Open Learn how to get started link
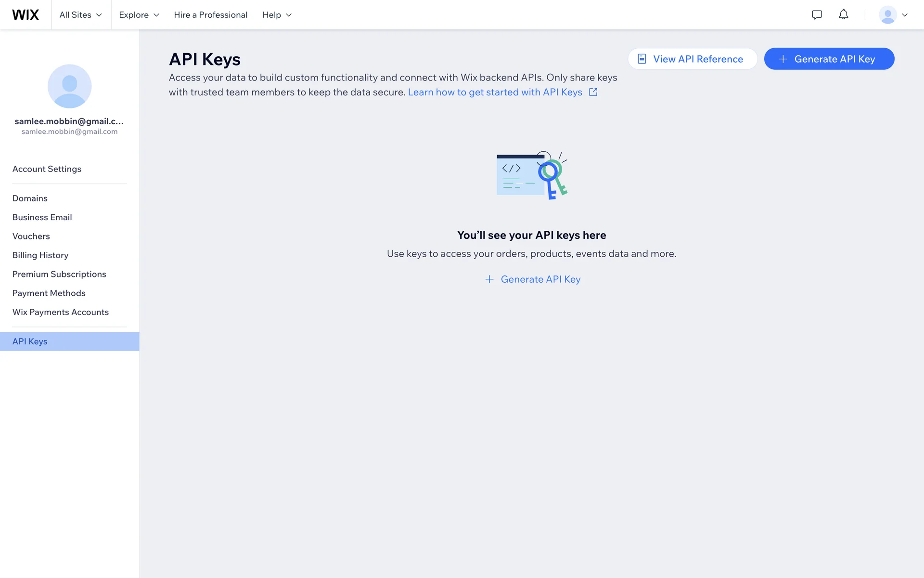The height and width of the screenshot is (578, 924). pos(495,92)
